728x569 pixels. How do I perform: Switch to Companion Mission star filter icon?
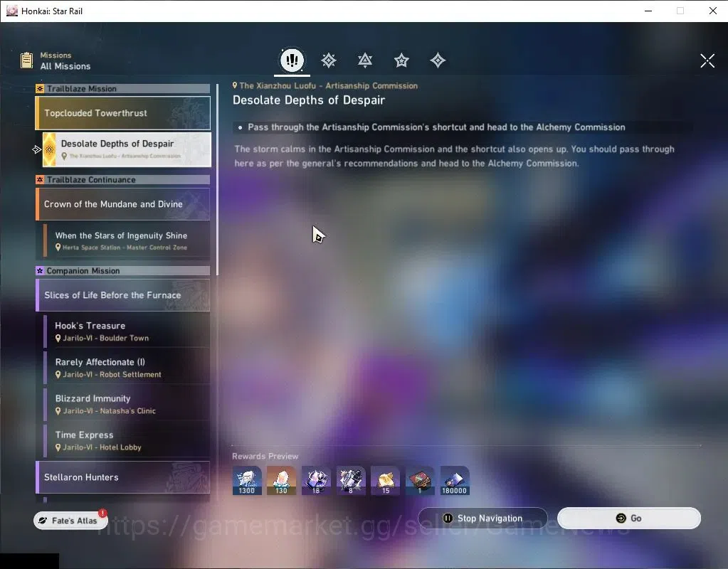pos(401,60)
